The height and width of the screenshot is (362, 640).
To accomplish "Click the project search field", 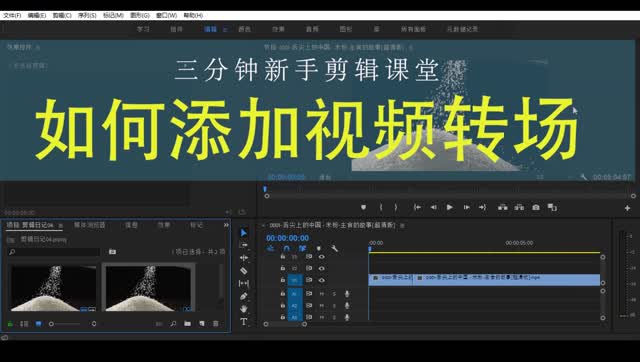I will [54, 252].
